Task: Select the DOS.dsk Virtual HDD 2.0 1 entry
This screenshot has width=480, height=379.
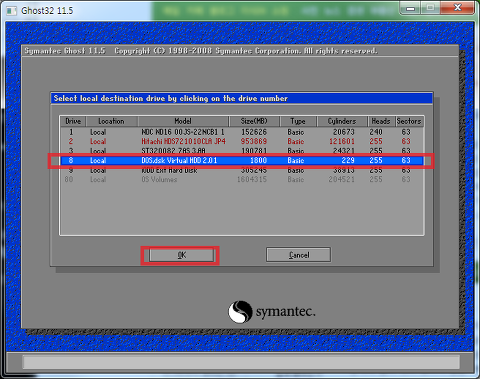Action: 179,160
